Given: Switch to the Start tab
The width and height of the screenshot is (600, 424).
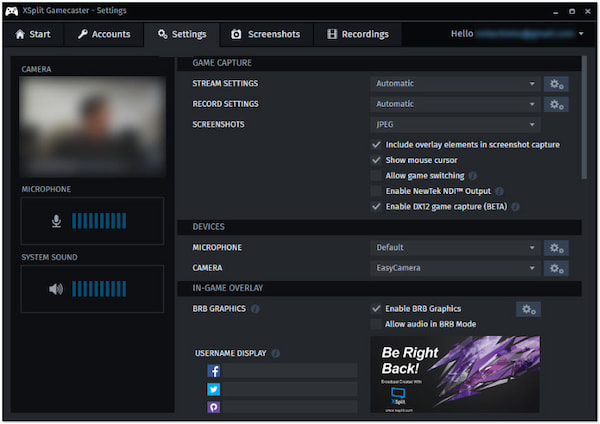Looking at the screenshot, I should (33, 34).
